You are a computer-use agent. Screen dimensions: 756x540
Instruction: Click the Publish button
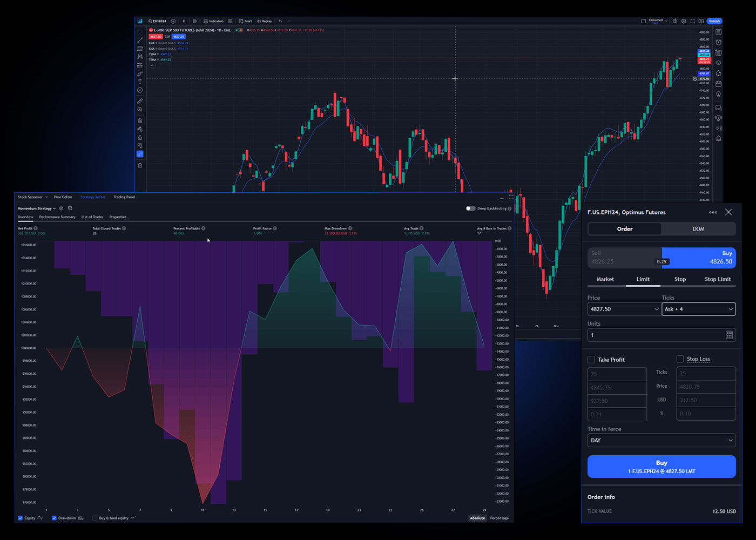click(714, 21)
